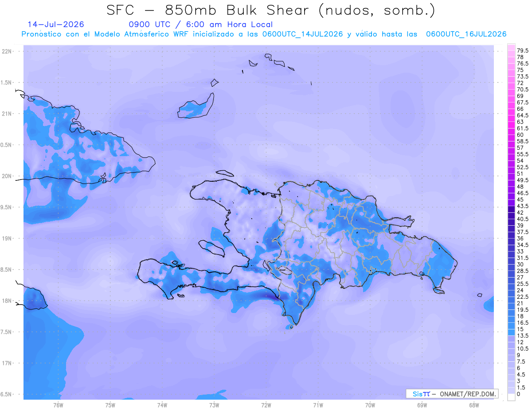Click the legend value "79.5"

(x=524, y=51)
